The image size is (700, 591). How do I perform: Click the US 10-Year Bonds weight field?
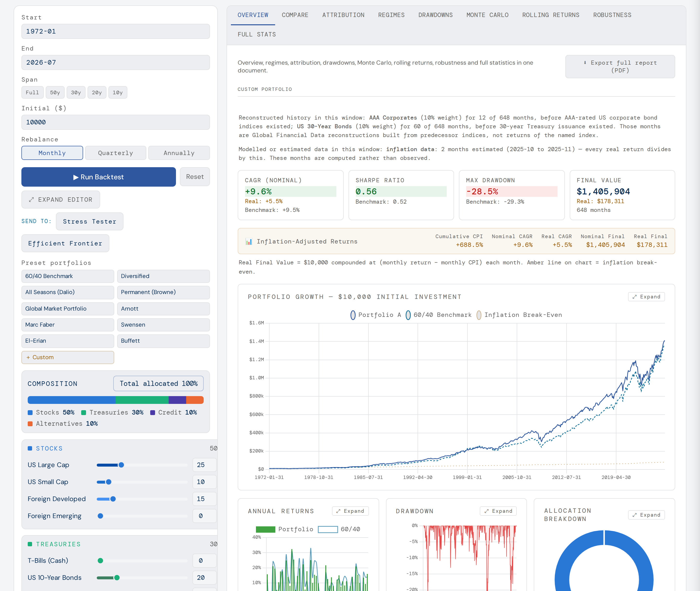click(205, 578)
